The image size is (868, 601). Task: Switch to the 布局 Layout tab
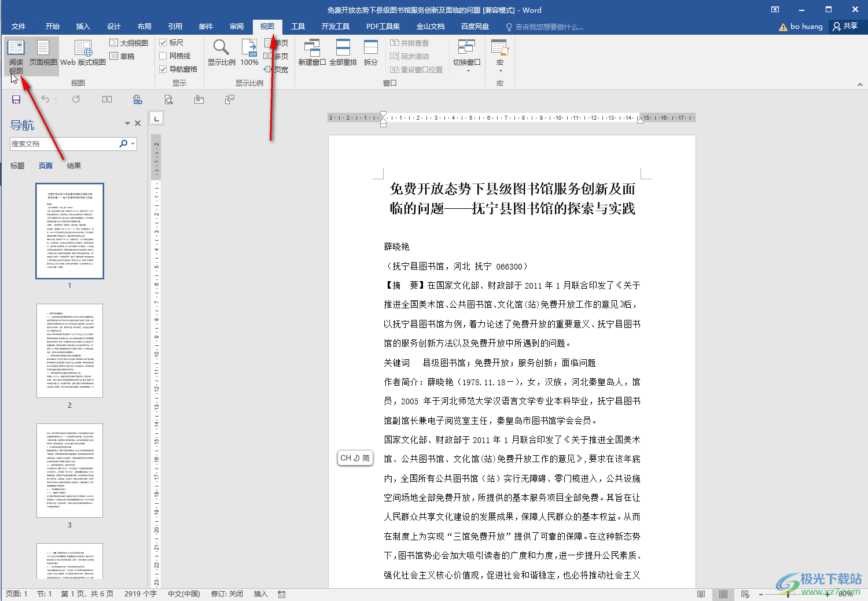(x=145, y=27)
